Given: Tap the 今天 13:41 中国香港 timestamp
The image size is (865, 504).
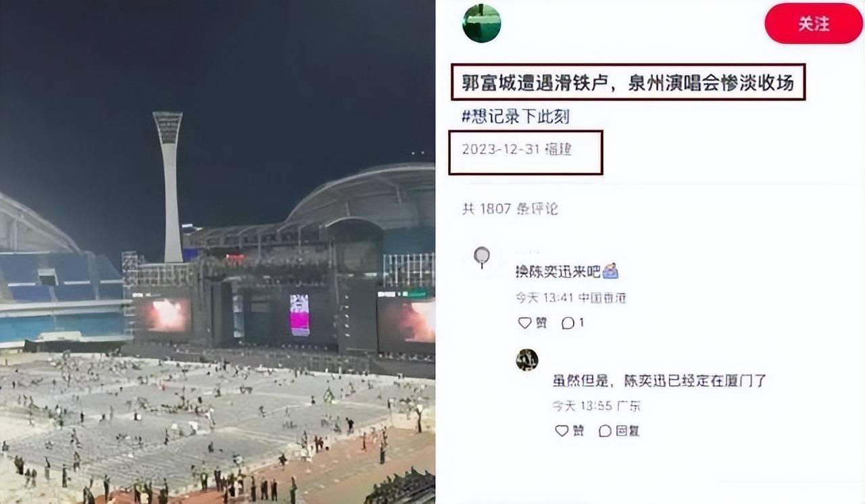Looking at the screenshot, I should coord(571,298).
